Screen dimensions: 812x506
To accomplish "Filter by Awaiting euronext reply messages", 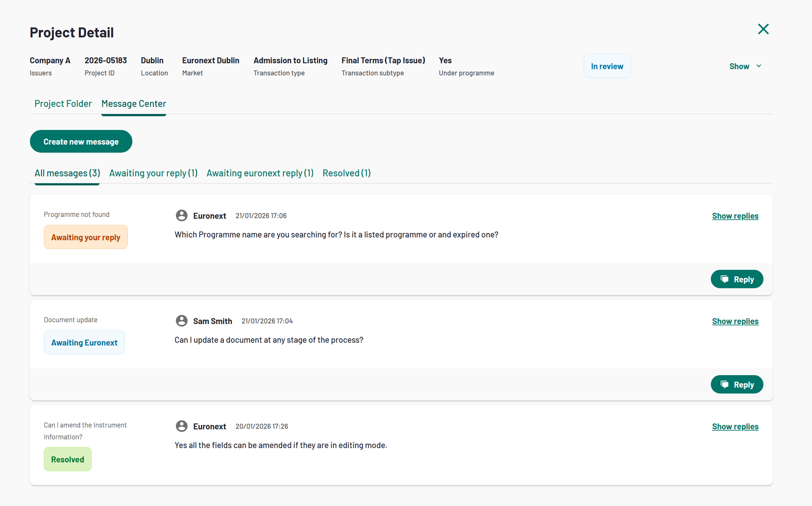I will [260, 173].
